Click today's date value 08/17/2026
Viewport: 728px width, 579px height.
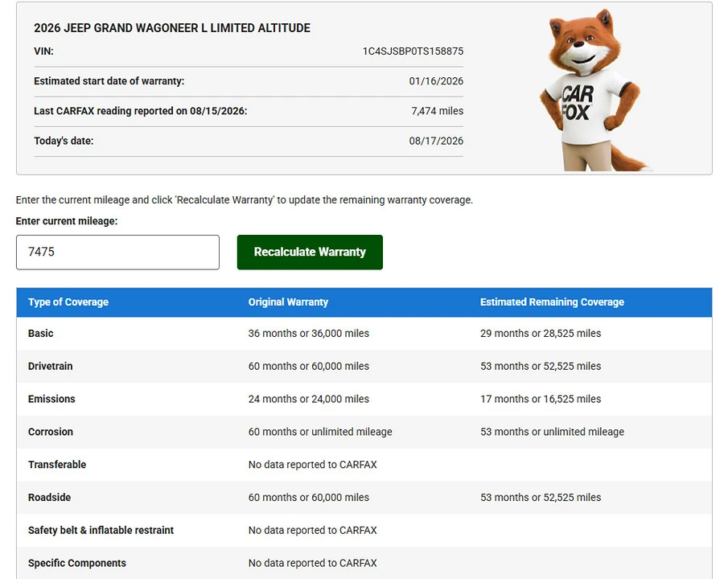coord(436,142)
